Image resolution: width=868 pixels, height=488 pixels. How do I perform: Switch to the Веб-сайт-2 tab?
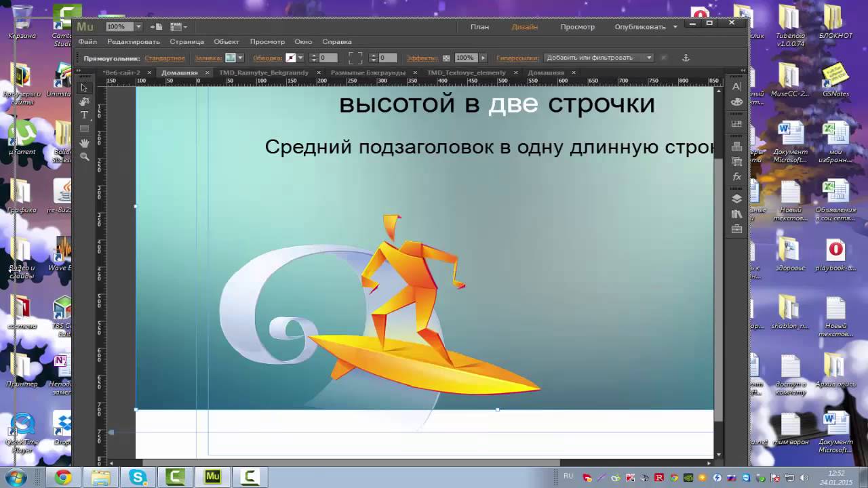[121, 73]
